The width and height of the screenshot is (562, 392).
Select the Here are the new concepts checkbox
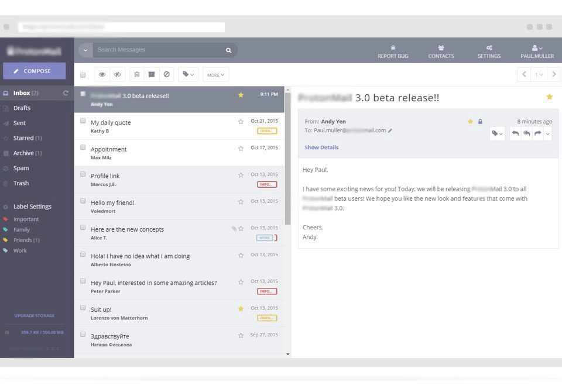coord(83,228)
